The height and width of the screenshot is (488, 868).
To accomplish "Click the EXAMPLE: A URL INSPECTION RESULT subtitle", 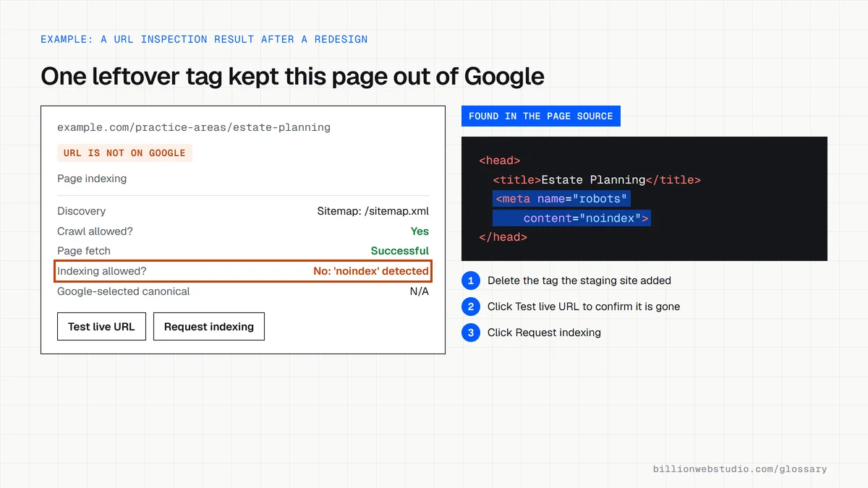I will (204, 39).
